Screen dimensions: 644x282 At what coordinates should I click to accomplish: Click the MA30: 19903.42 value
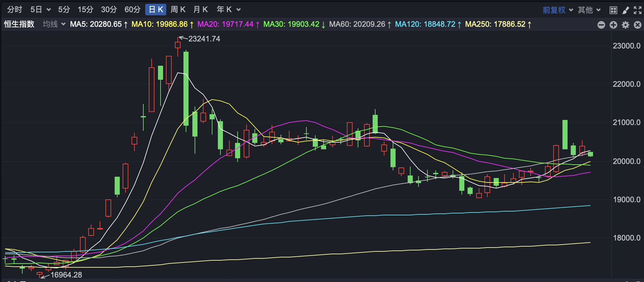click(x=294, y=24)
